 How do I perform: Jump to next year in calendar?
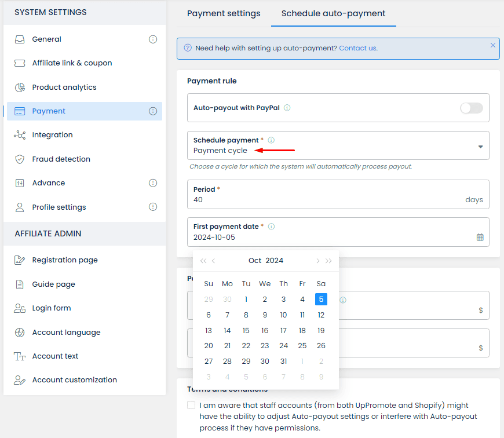329,261
